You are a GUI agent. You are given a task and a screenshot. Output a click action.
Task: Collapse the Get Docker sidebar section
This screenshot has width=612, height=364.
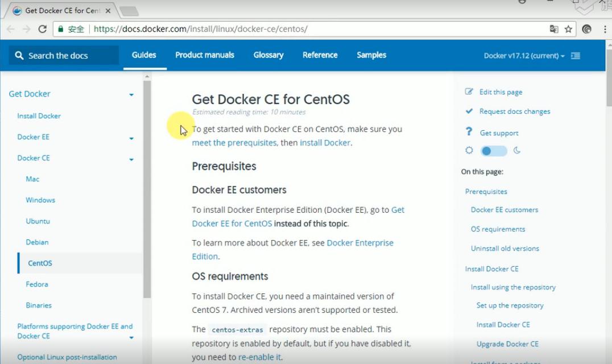(131, 94)
